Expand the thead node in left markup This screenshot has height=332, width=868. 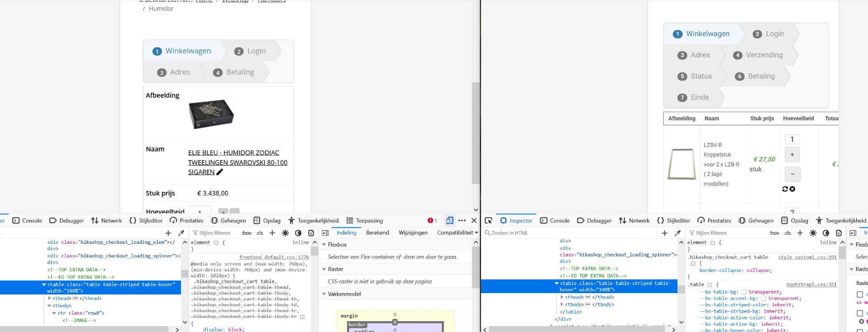point(49,298)
